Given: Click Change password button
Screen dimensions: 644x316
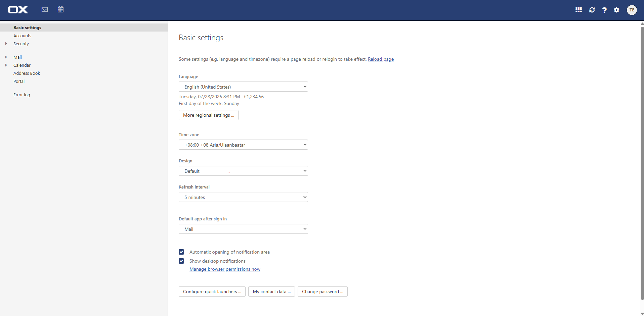Looking at the screenshot, I should coord(323,292).
